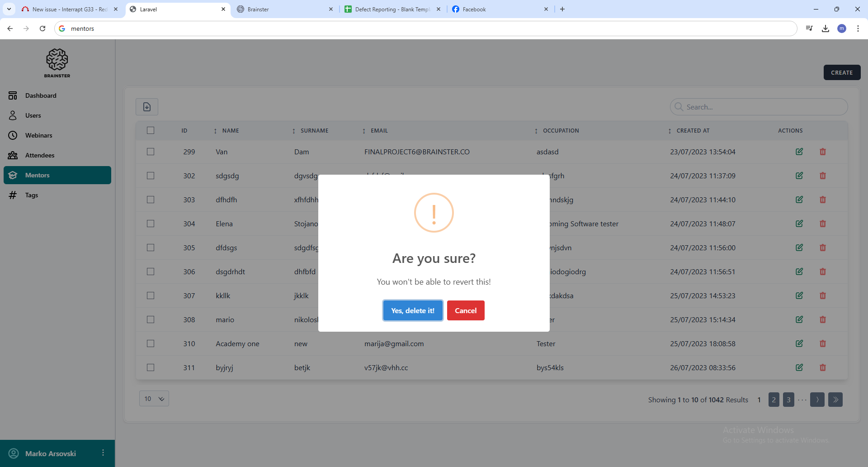868x467 pixels.
Task: Confirm deletion with Yes, delete it!
Action: tap(412, 310)
